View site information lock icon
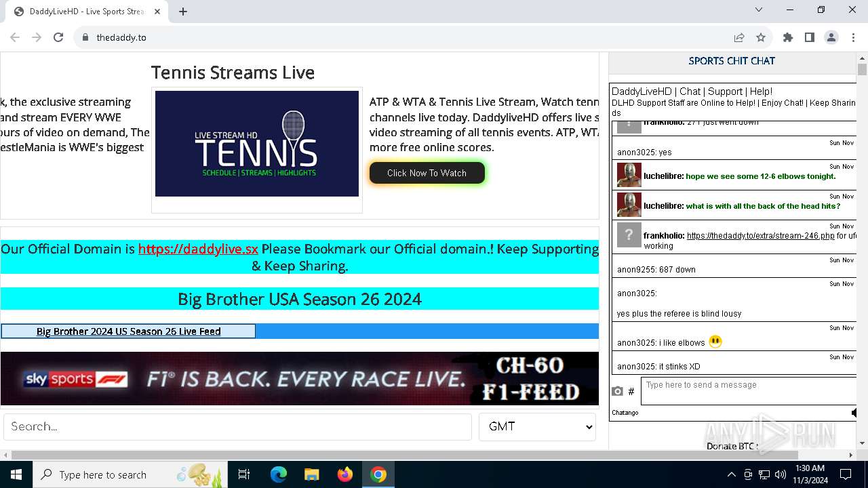 coord(85,37)
